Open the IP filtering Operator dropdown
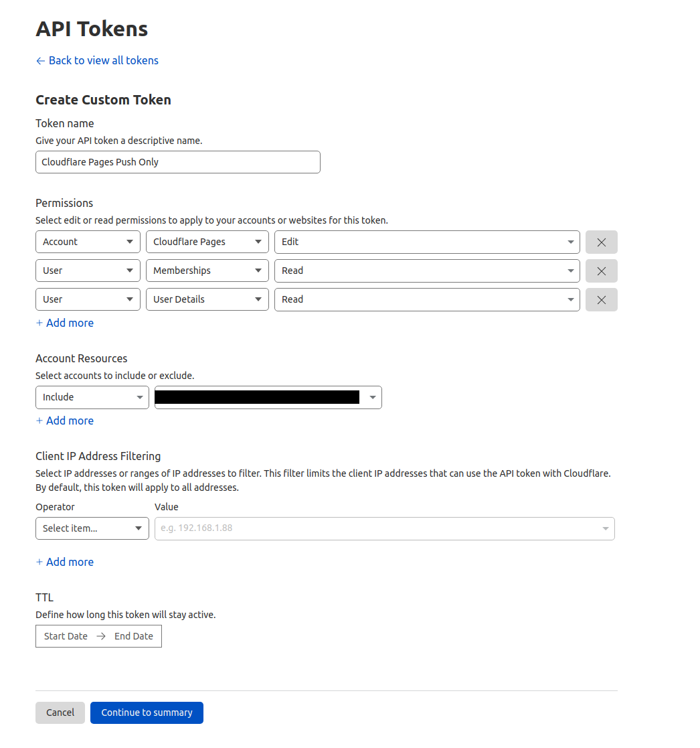The width and height of the screenshot is (700, 748). click(92, 528)
